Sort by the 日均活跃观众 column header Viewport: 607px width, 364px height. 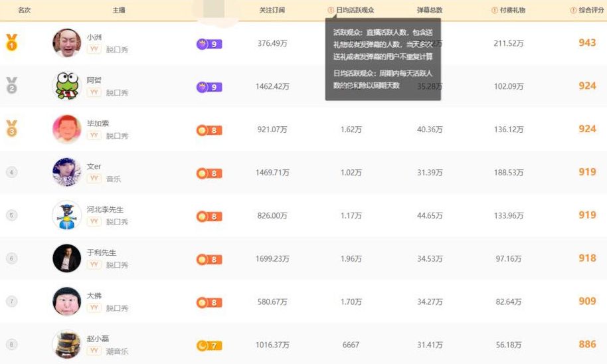point(355,11)
